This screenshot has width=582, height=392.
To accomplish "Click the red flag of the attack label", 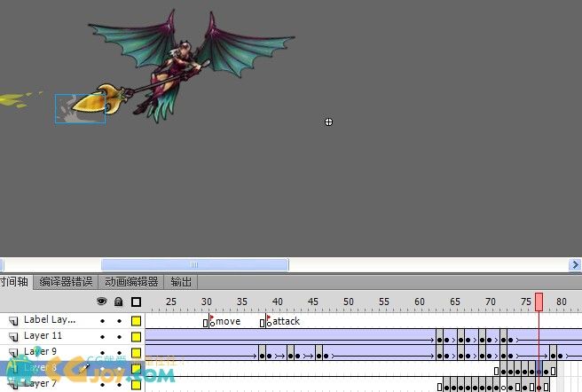I will [x=269, y=318].
